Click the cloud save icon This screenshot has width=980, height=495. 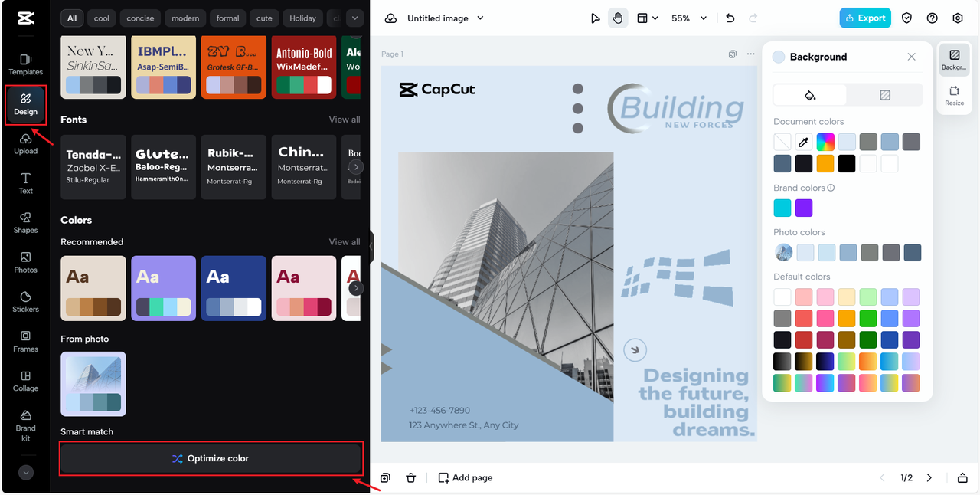pos(390,18)
